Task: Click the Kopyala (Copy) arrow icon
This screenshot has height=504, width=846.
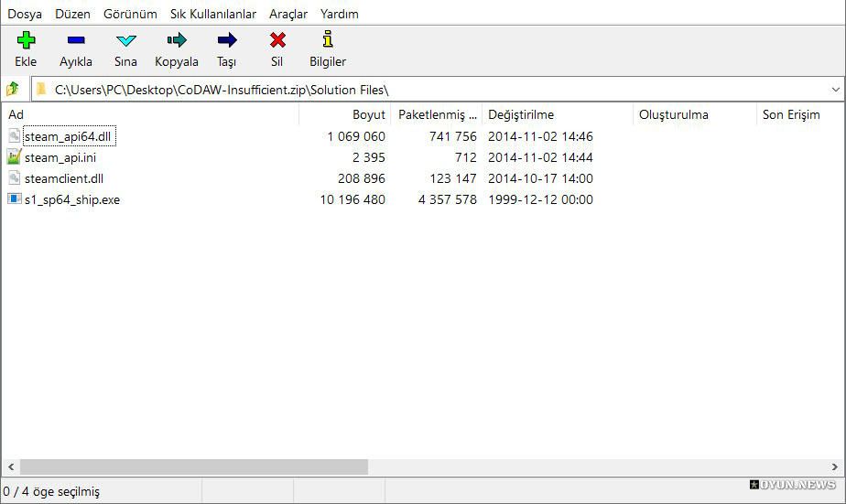Action: click(177, 40)
